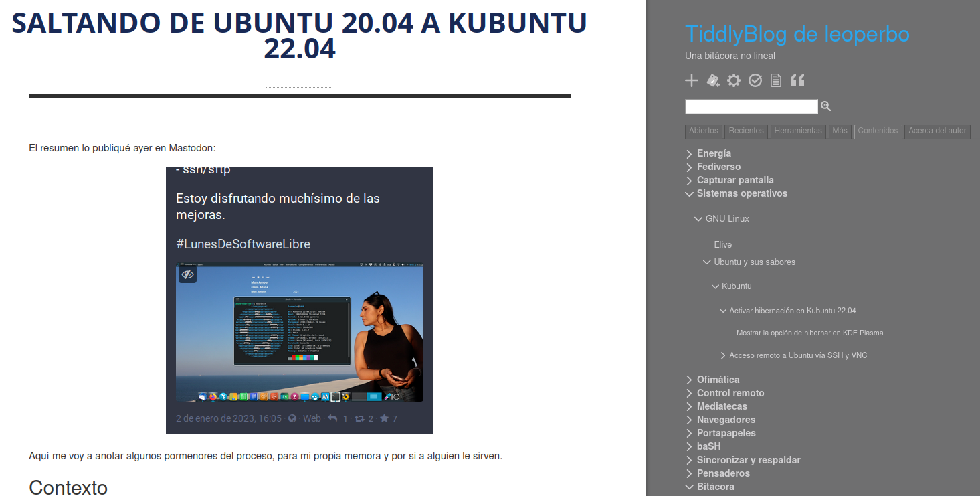Create a new tiddler with plus icon
Image resolution: width=980 pixels, height=496 pixels.
coord(692,81)
